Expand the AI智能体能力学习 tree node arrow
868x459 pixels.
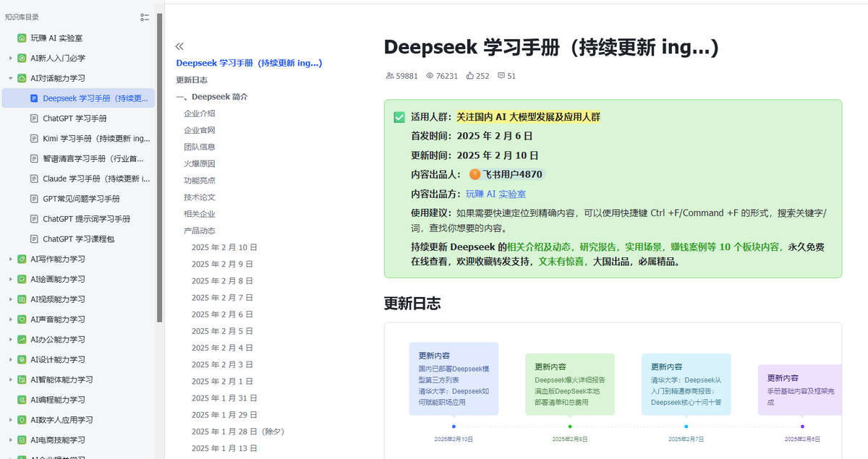(10, 379)
